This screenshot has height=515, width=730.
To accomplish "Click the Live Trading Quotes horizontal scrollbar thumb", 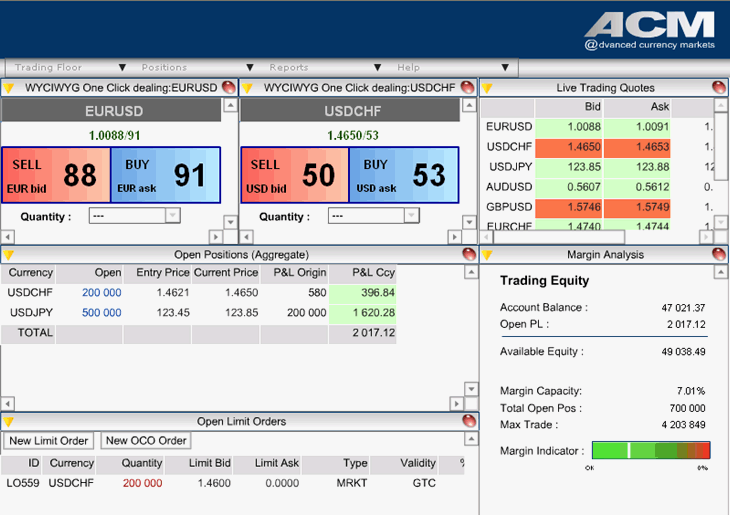I will [559, 237].
